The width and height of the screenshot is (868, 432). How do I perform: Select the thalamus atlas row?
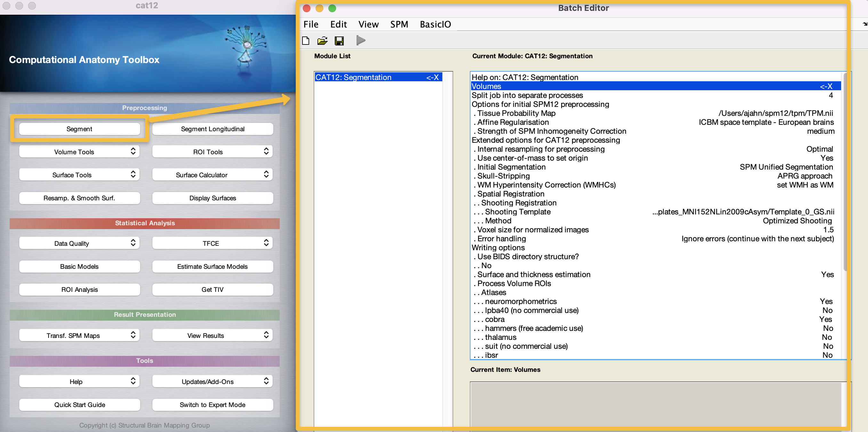(x=656, y=337)
